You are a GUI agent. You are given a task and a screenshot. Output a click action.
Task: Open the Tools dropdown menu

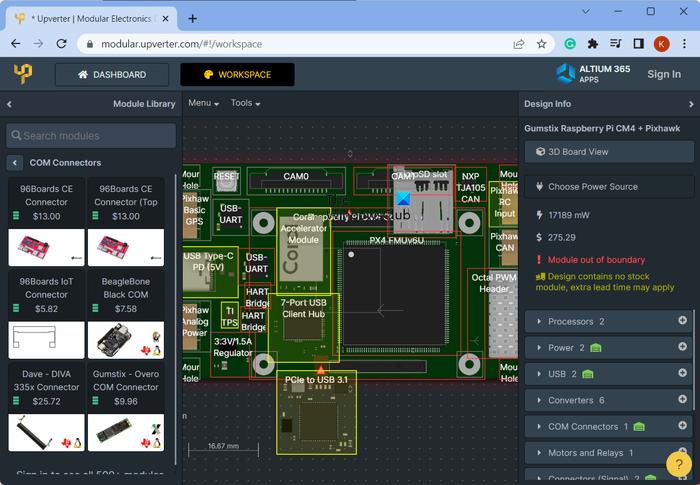[245, 103]
